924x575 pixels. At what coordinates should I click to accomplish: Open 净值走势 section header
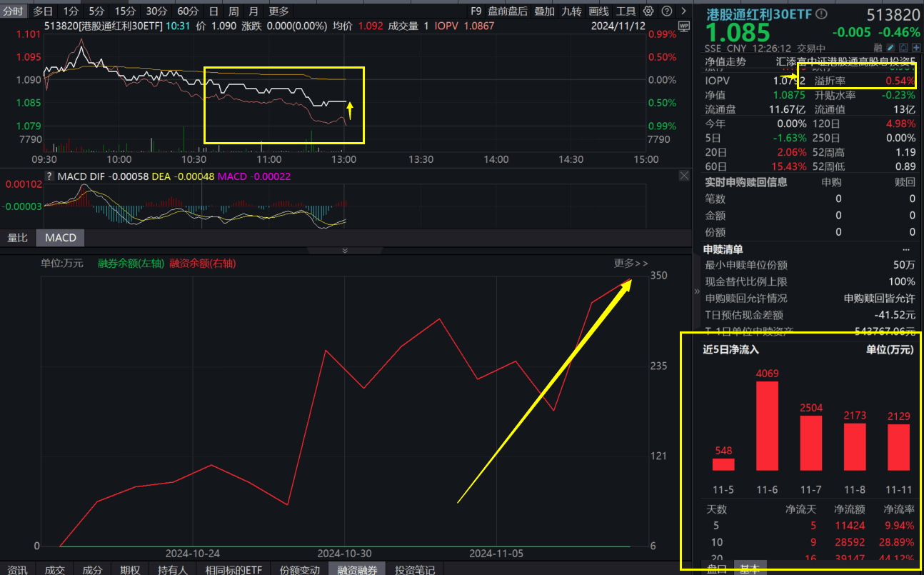tap(725, 61)
